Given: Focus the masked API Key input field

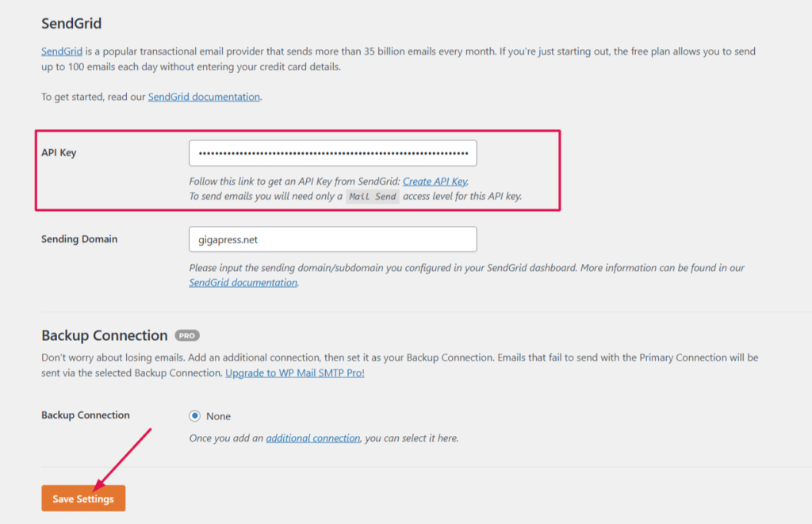Looking at the screenshot, I should pos(333,153).
